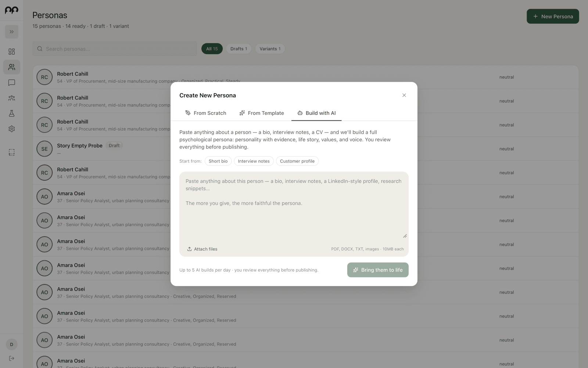Choose the Customer profile starter chip
This screenshot has height=368, width=588.
pyautogui.click(x=297, y=161)
